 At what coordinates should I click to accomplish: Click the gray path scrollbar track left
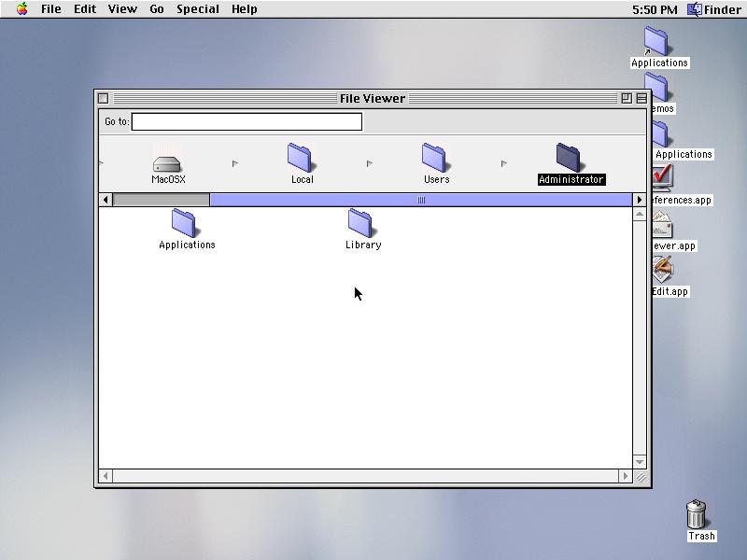pyautogui.click(x=161, y=200)
